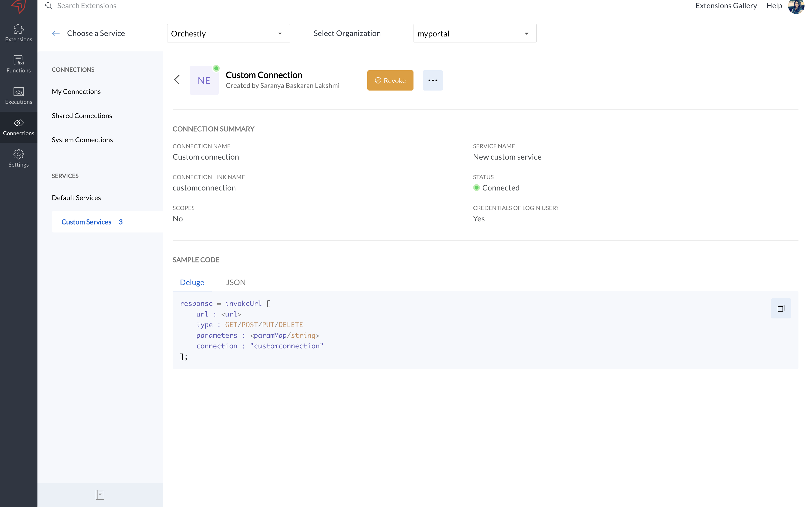
Task: Open Default Services
Action: point(76,198)
